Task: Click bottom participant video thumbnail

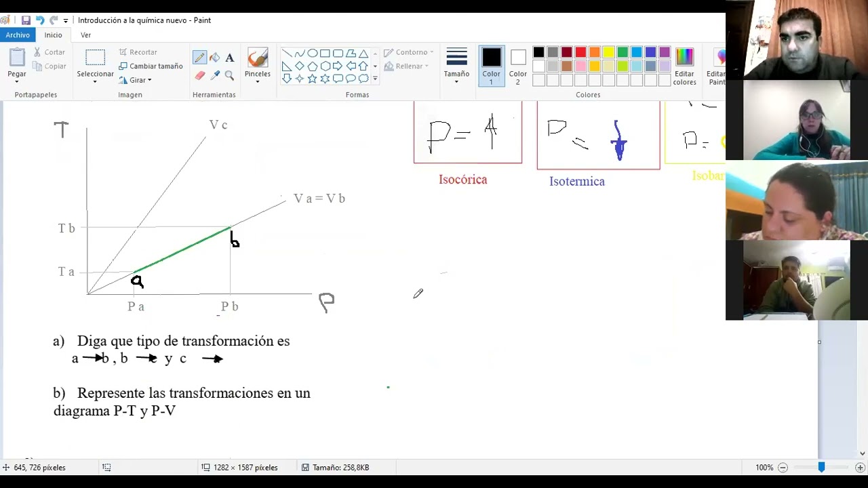Action: (797, 280)
